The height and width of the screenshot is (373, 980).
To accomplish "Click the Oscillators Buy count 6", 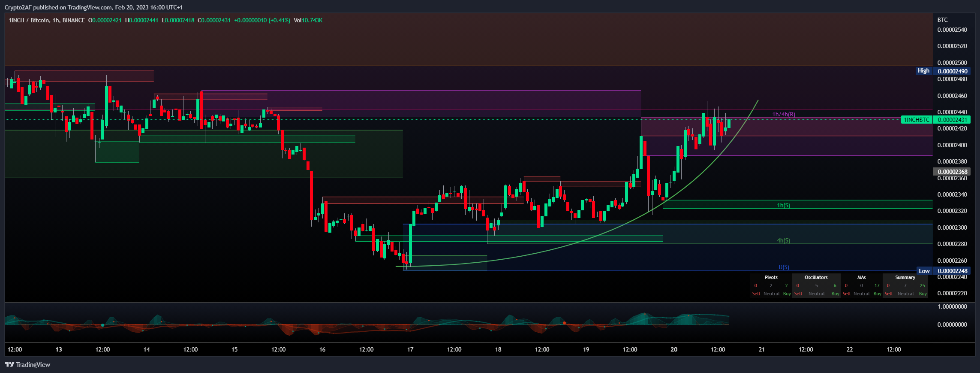I will [835, 285].
